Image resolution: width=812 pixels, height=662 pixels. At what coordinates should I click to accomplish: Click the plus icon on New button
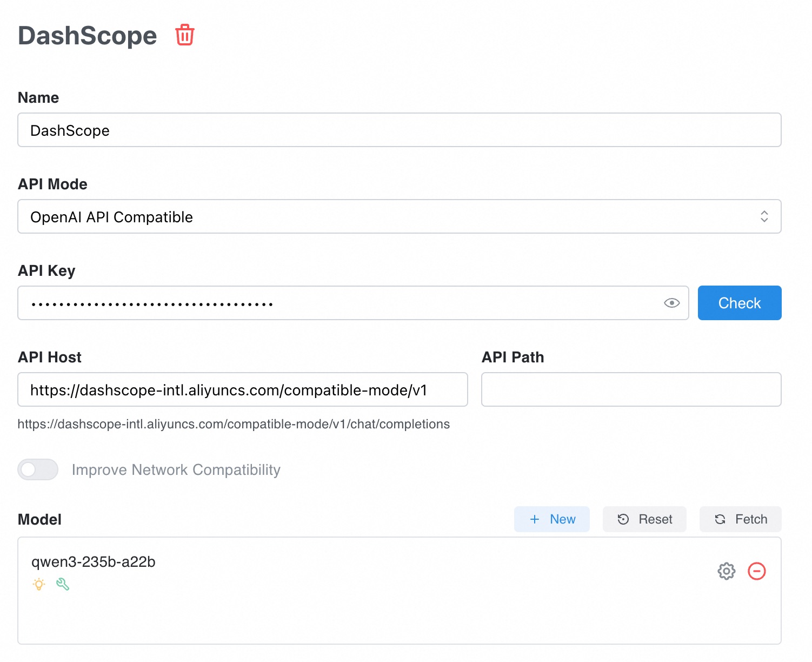coord(535,519)
